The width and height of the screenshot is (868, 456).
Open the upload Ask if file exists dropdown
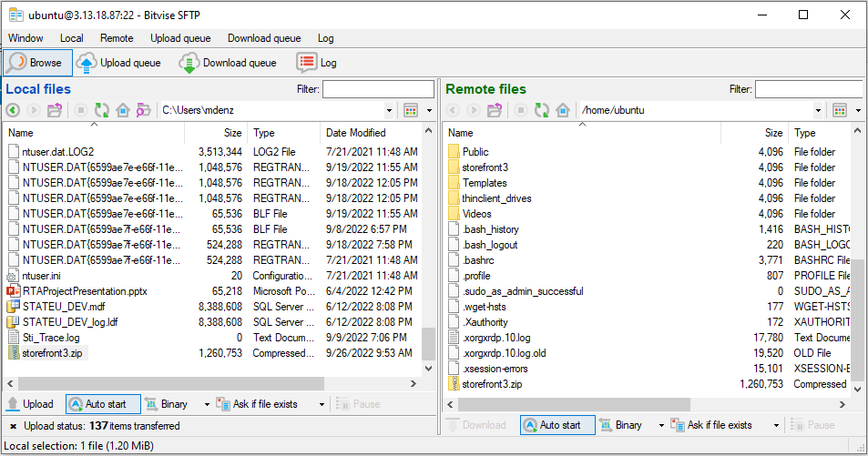[322, 404]
